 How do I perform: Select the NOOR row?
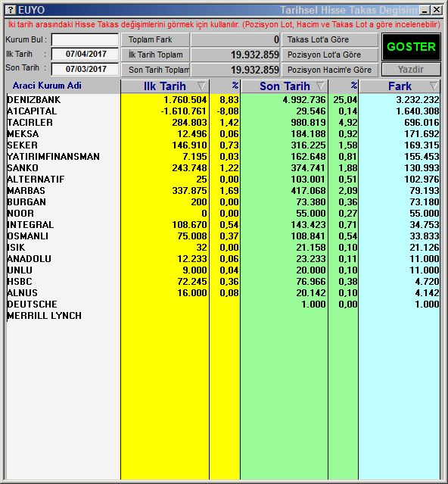point(223,214)
